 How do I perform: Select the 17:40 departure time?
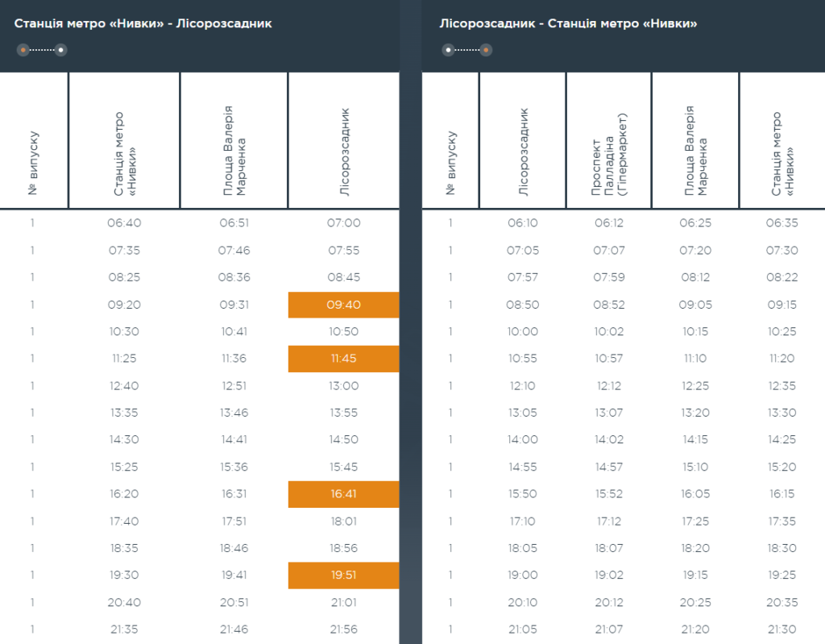[x=124, y=521]
